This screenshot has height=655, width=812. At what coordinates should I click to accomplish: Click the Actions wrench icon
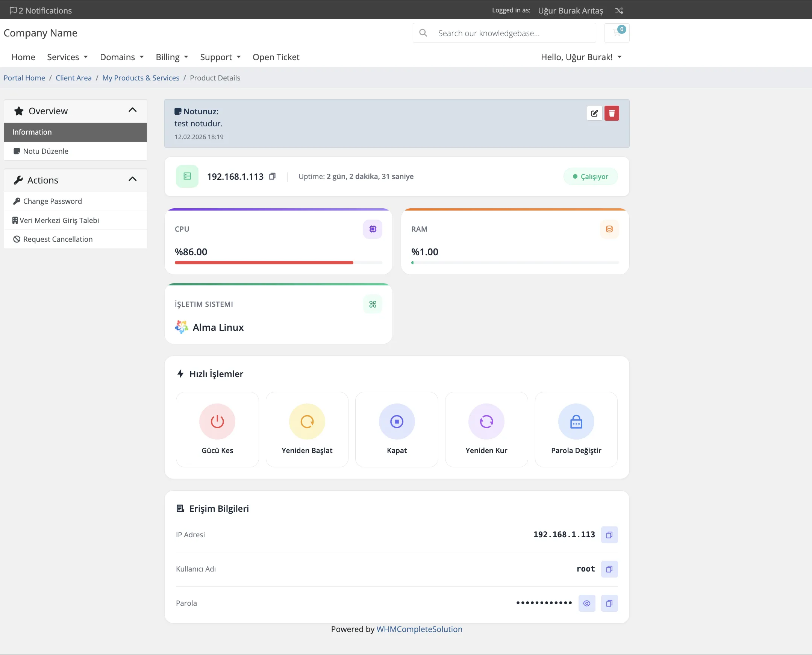(x=18, y=180)
